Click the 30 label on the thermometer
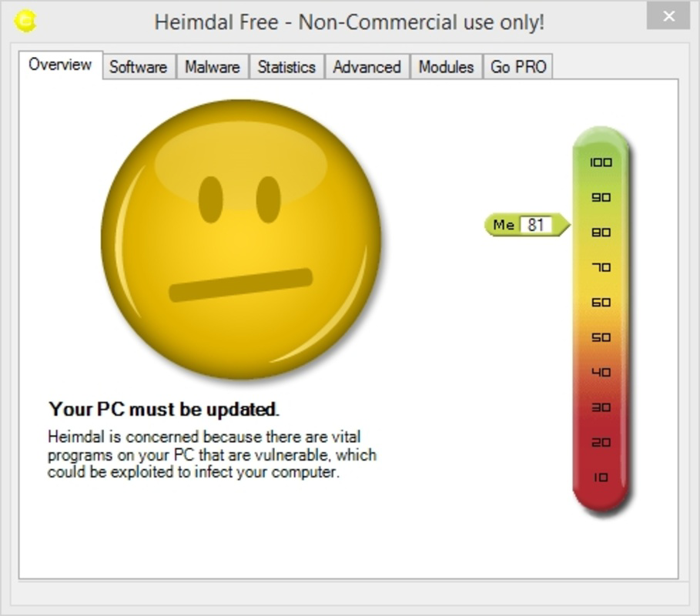The width and height of the screenshot is (700, 616). point(601,407)
